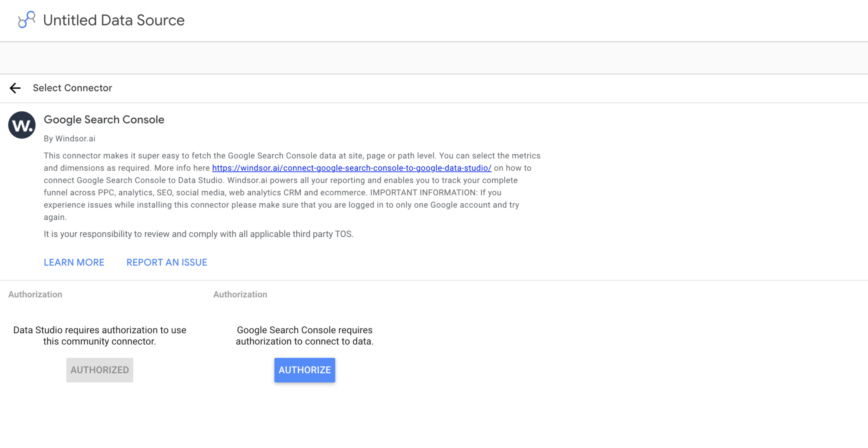Image resolution: width=868 pixels, height=448 pixels.
Task: Open the windsor.ai Search Console connection link
Action: 352,168
